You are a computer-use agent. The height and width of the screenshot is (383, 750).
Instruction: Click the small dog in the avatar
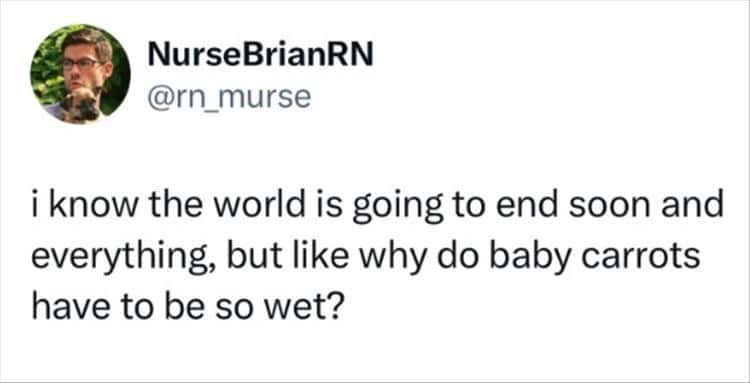tap(80, 105)
